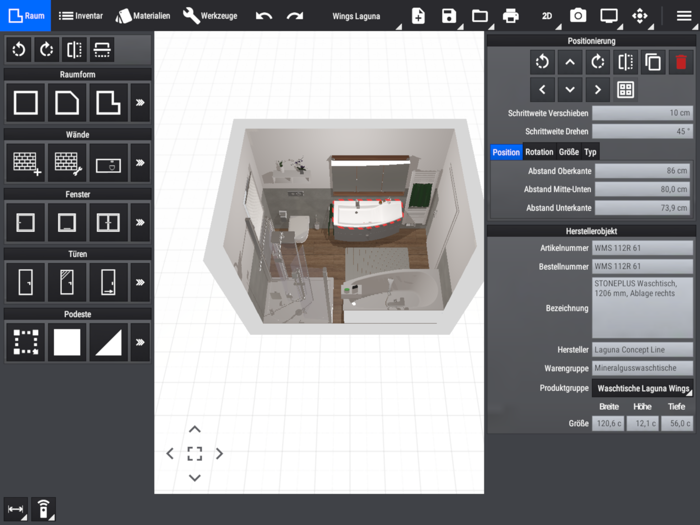Expand more Fenster options

(140, 222)
